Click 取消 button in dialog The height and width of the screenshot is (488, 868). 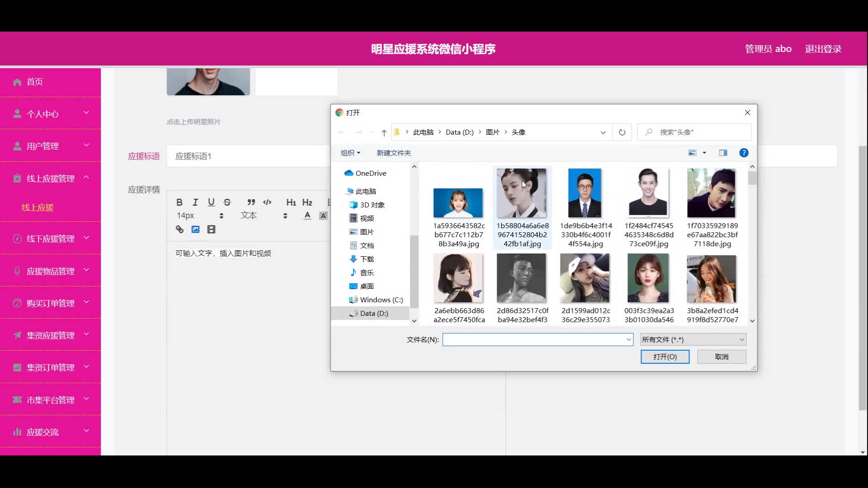point(722,357)
